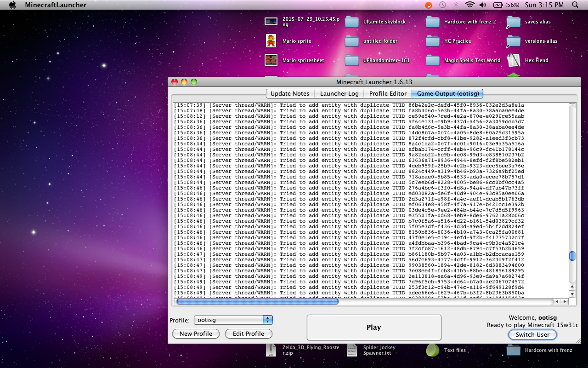
Task: Switch to the Update Notes tab
Action: click(x=289, y=93)
